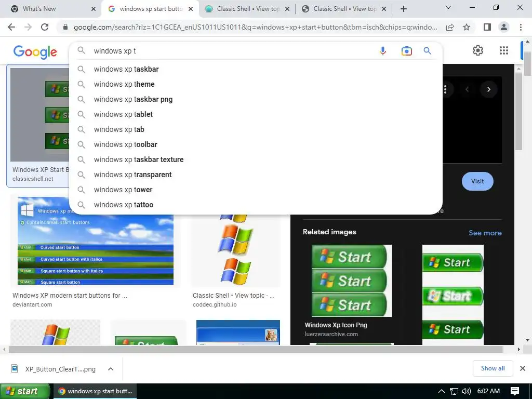Click the taskbar clock showing 6:02 AM

(488, 391)
